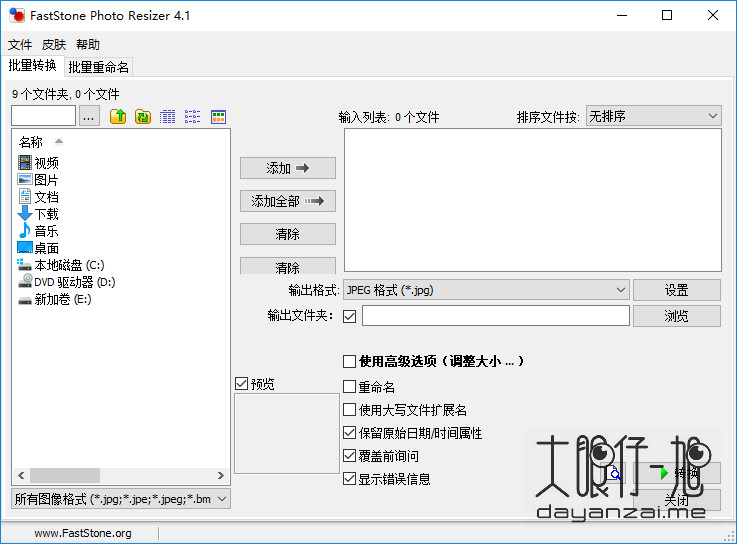Click the 本地磁盘 (C:) label
The height and width of the screenshot is (544, 737).
tap(69, 265)
